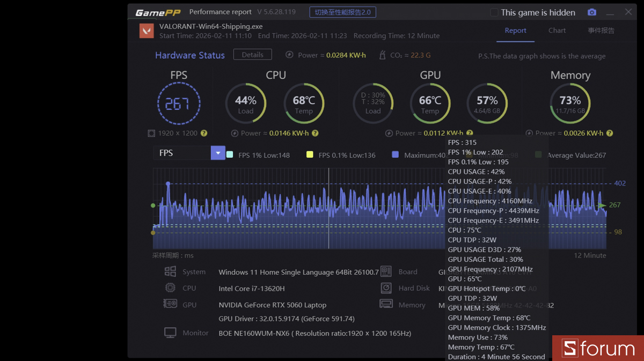
Task: Open the FPS metric dropdown
Action: click(218, 153)
